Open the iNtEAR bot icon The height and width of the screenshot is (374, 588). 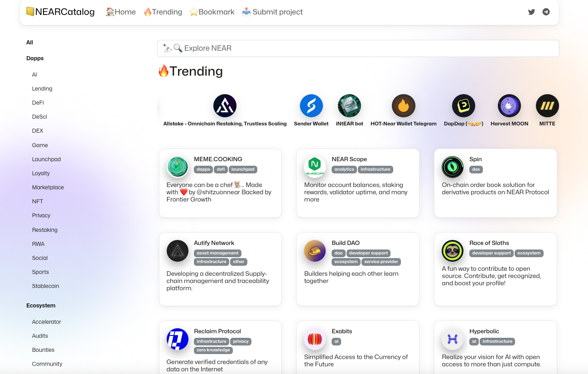[349, 106]
